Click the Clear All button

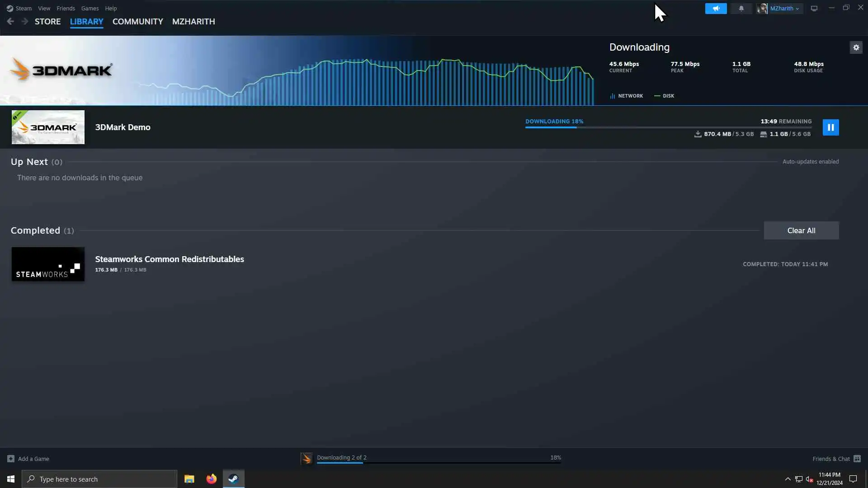point(801,230)
